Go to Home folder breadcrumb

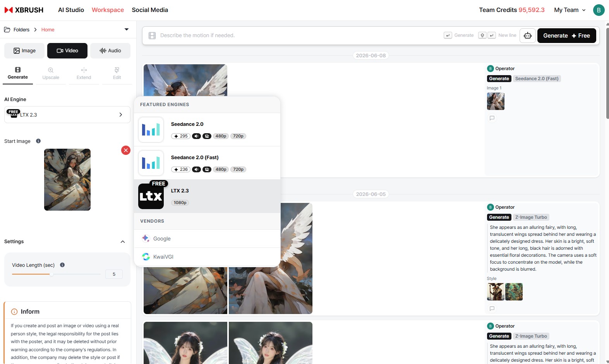point(48,30)
